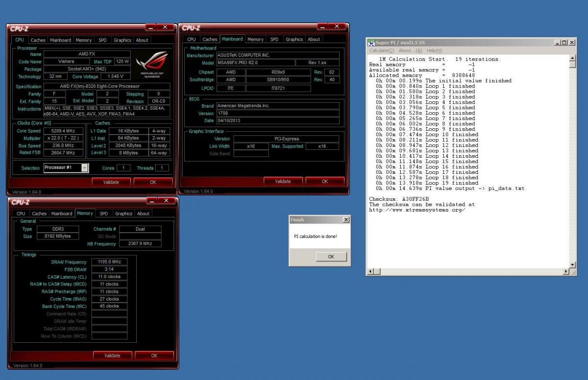Open Graphics tab in Mainboard window
Image resolution: width=588 pixels, height=380 pixels.
click(x=294, y=39)
